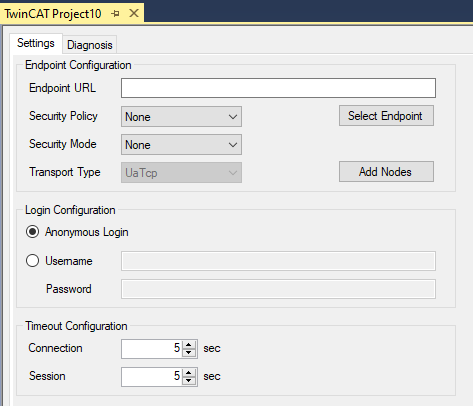Open the Security Policy dropdown
The height and width of the screenshot is (406, 473).
coord(181,117)
